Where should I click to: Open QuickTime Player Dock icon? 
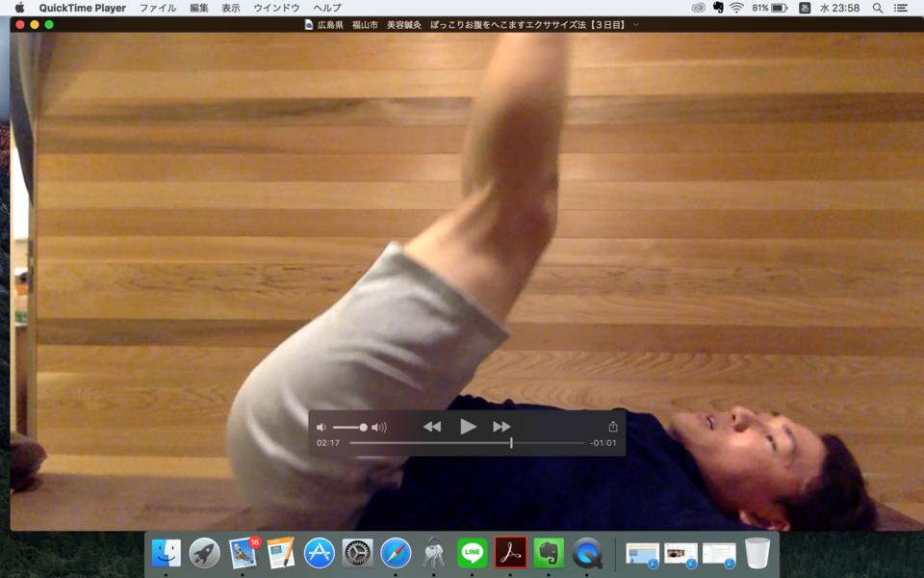pos(587,553)
